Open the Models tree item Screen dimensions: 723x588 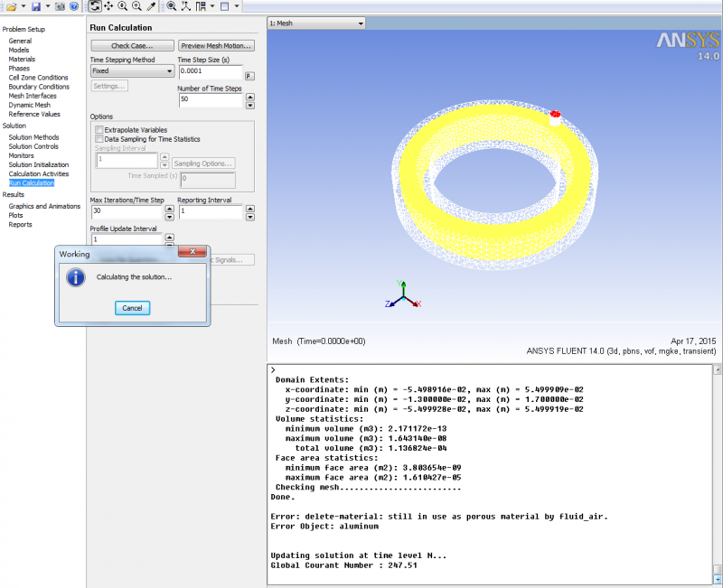[x=18, y=51]
